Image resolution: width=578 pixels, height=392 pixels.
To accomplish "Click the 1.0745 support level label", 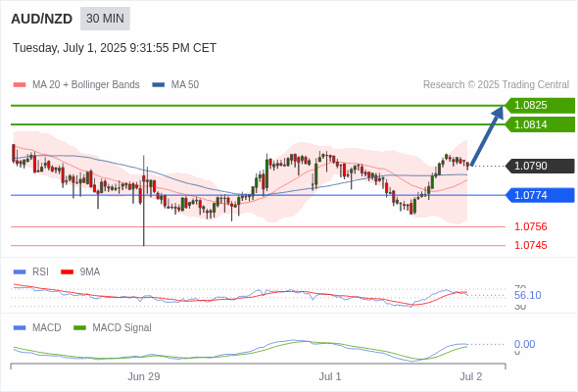I will (530, 245).
